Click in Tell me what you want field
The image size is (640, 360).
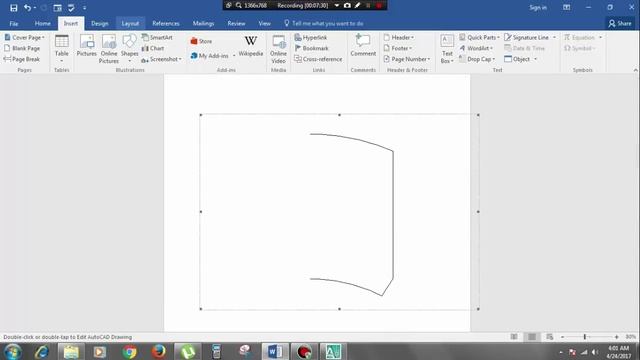click(x=327, y=24)
